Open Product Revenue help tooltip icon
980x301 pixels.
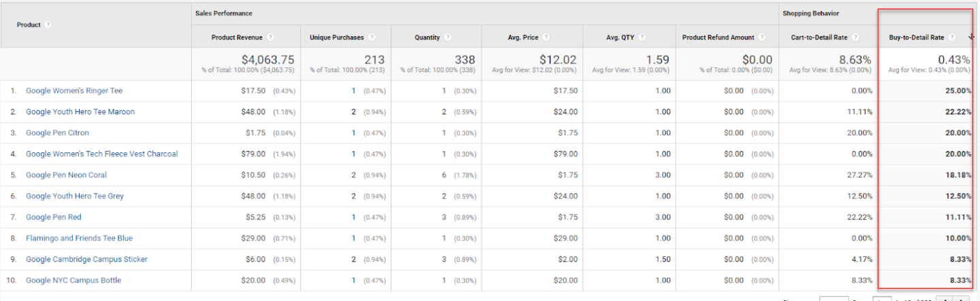coord(270,37)
